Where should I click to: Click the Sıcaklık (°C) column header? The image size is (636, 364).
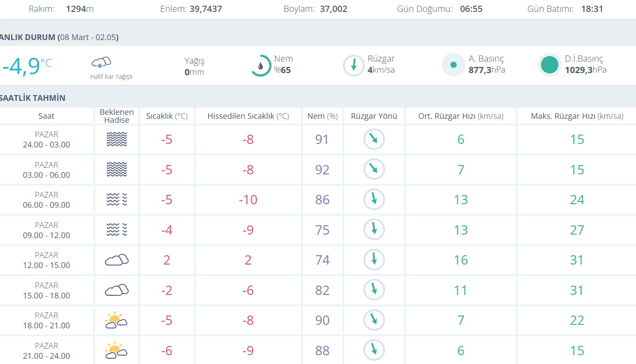167,116
